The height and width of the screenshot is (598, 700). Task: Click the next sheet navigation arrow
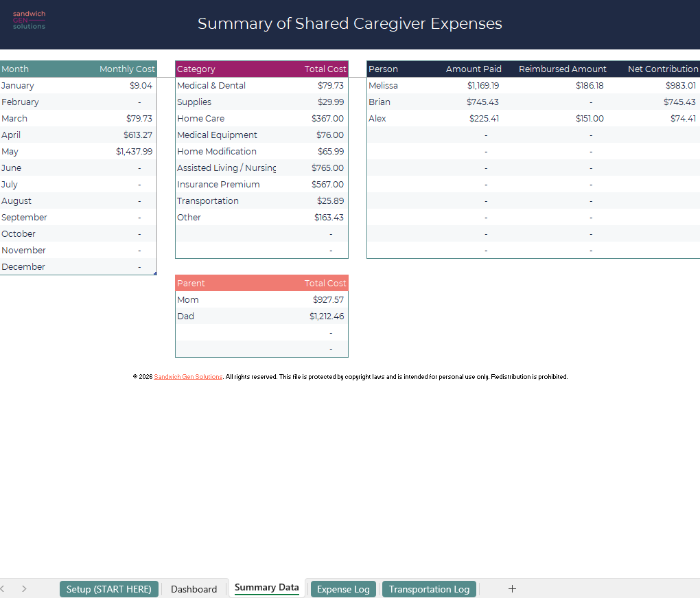(x=24, y=589)
